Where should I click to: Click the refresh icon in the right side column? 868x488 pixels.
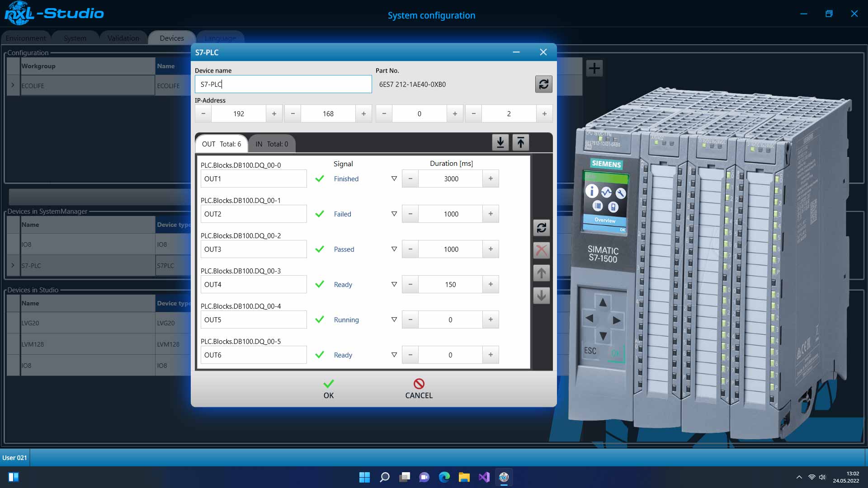point(541,228)
